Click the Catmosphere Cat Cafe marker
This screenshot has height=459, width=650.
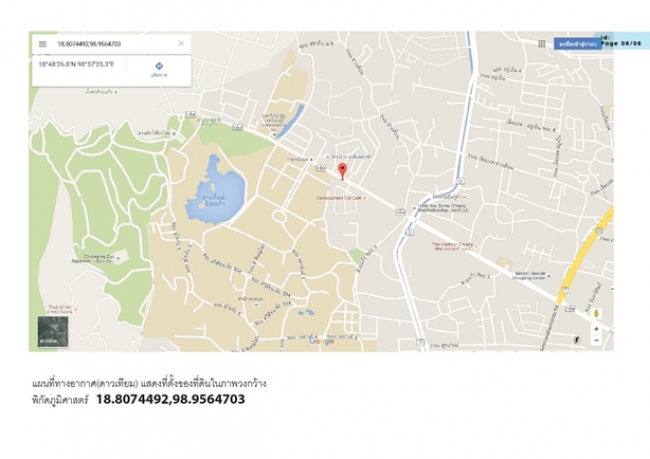[341, 198]
